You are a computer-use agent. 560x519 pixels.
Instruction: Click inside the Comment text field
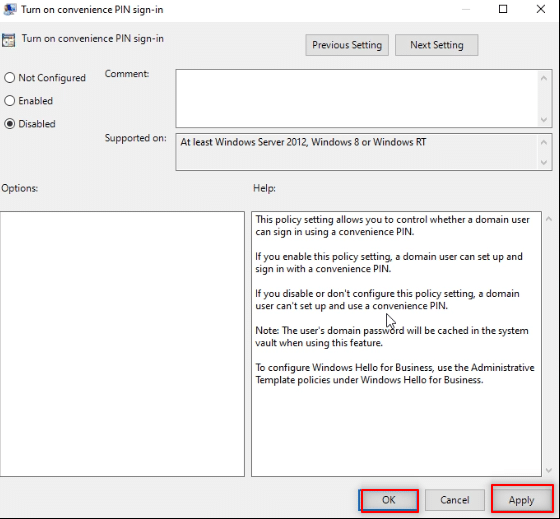(x=357, y=99)
